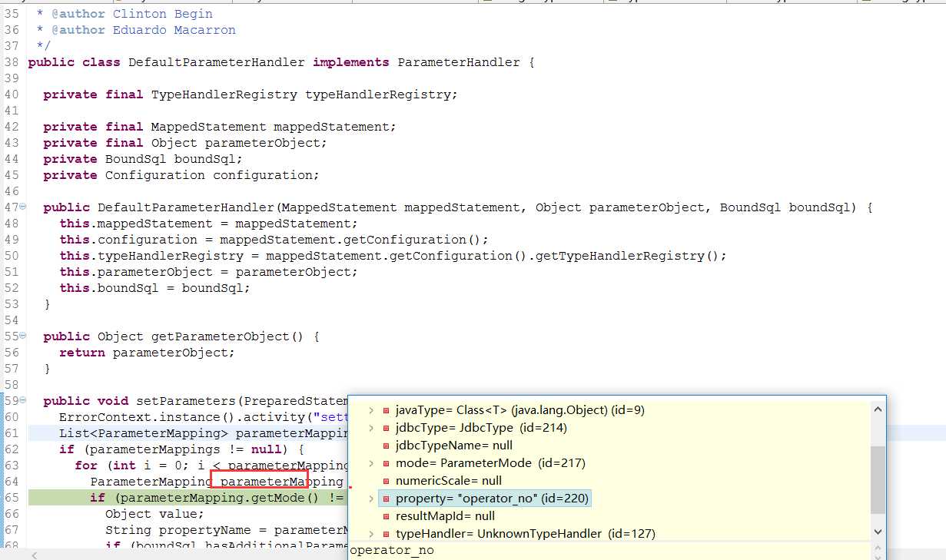The width and height of the screenshot is (946, 560).
Task: Click line number 38 in the gutter
Action: point(12,62)
